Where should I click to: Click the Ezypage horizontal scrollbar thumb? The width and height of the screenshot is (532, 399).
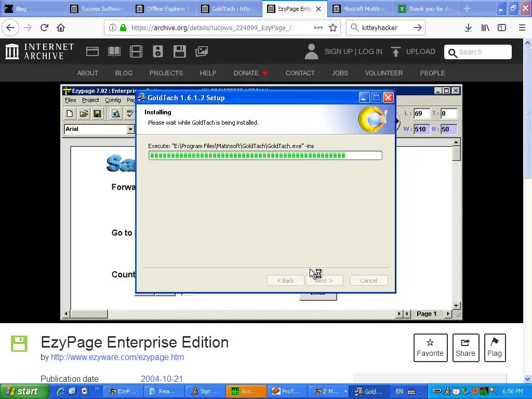pos(89,314)
